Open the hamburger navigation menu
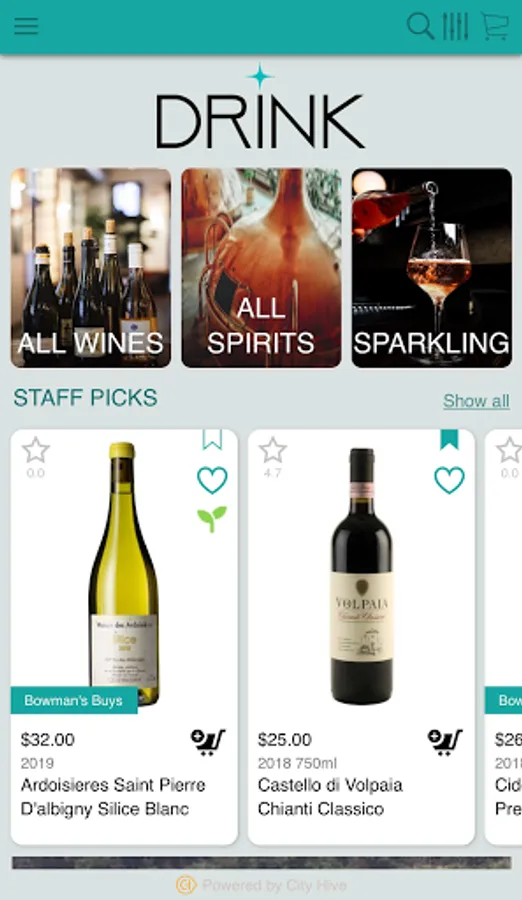522x900 pixels. point(26,26)
